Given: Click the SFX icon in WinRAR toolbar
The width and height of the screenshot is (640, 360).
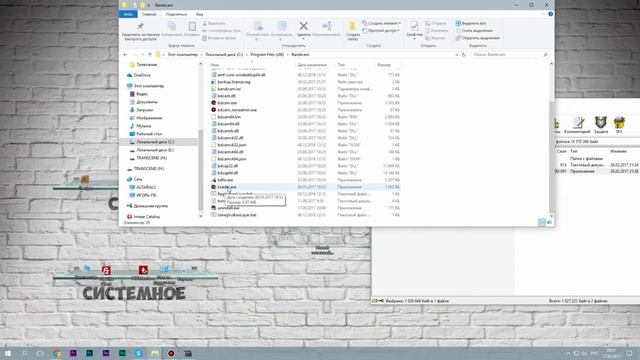Looking at the screenshot, I should tap(619, 122).
